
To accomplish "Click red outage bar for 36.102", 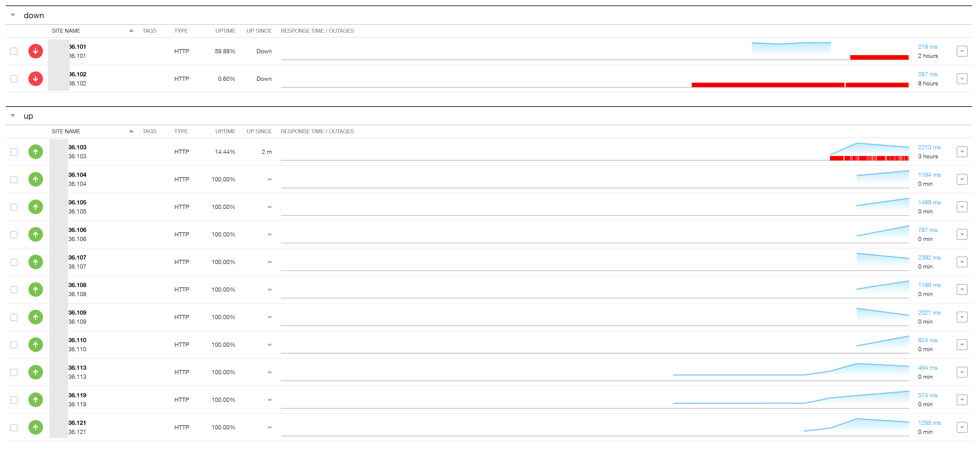I will 767,85.
